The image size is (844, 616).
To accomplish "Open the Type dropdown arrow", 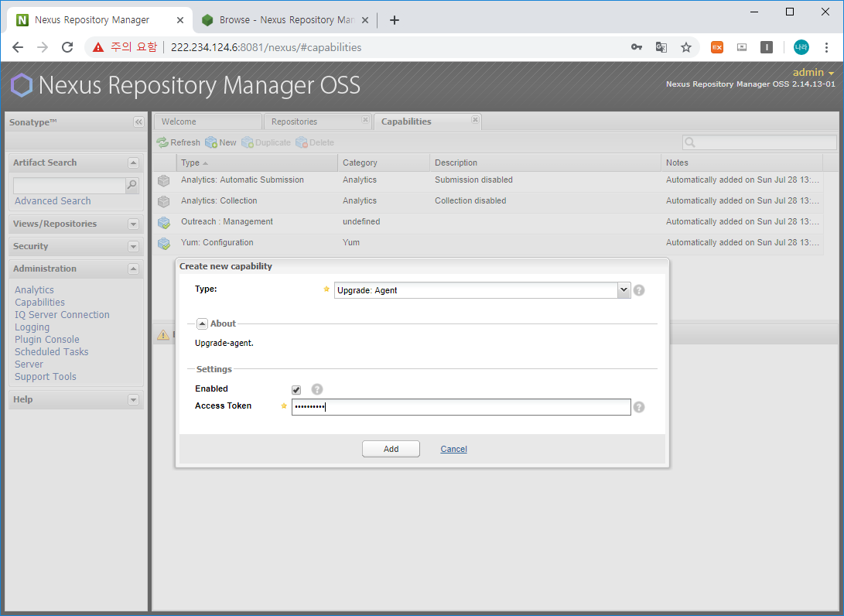I will point(624,290).
